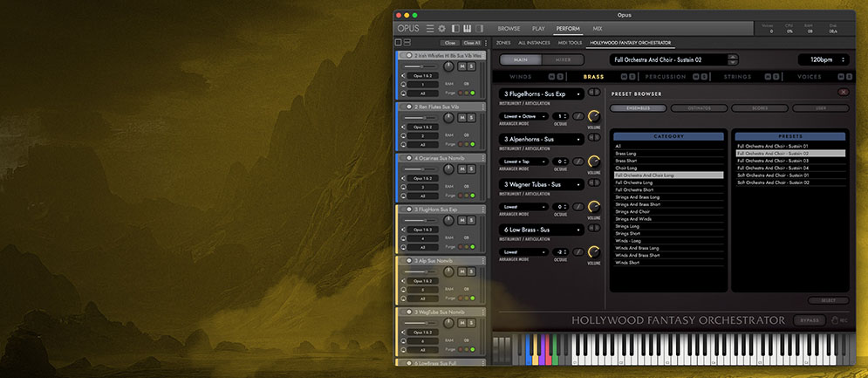868x378 pixels.
Task: Open 6 Low Brass - Sus instrument dropdown
Action: point(542,230)
